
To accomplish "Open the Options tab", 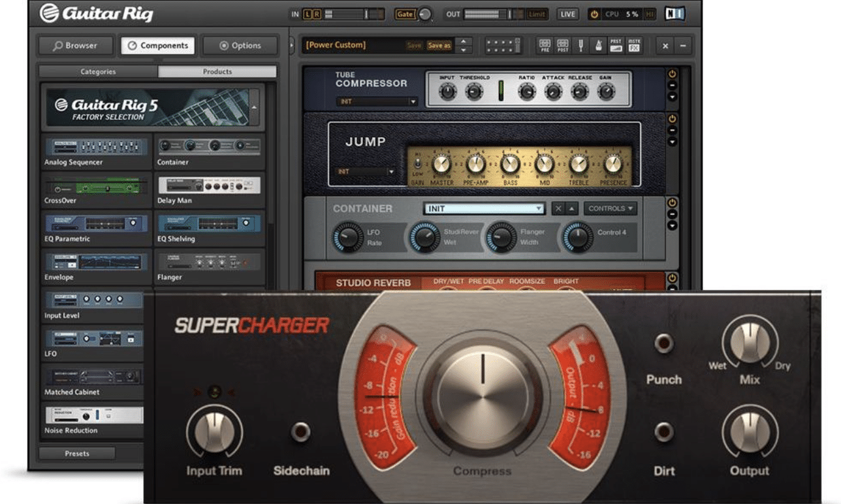I will pyautogui.click(x=240, y=46).
